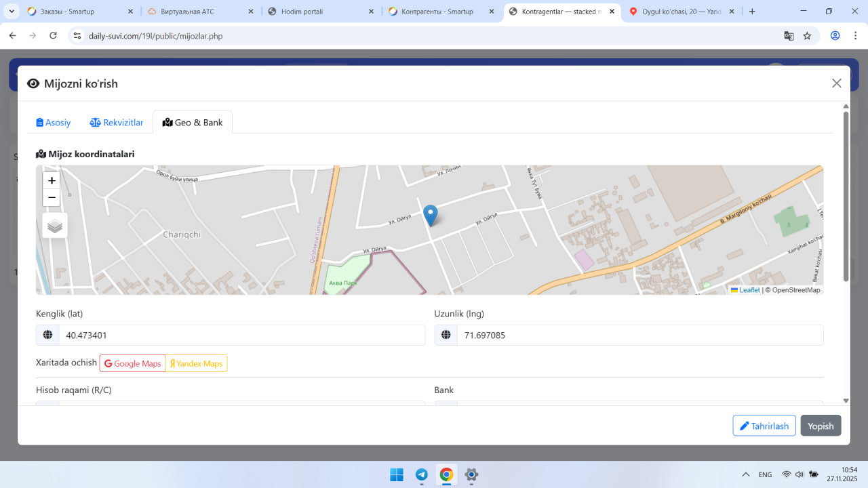Click the blue location marker on map
Screen dimensions: 868x488
pos(430,215)
